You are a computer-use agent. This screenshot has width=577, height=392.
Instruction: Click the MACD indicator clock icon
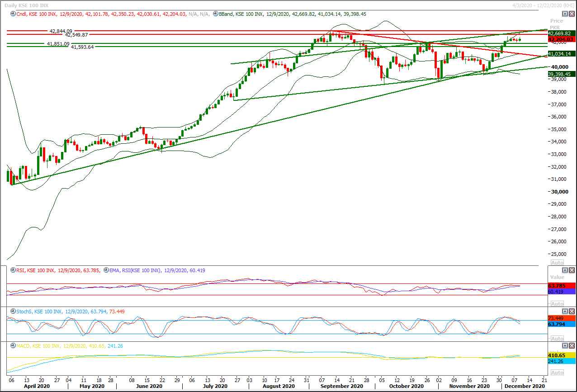tap(12, 346)
